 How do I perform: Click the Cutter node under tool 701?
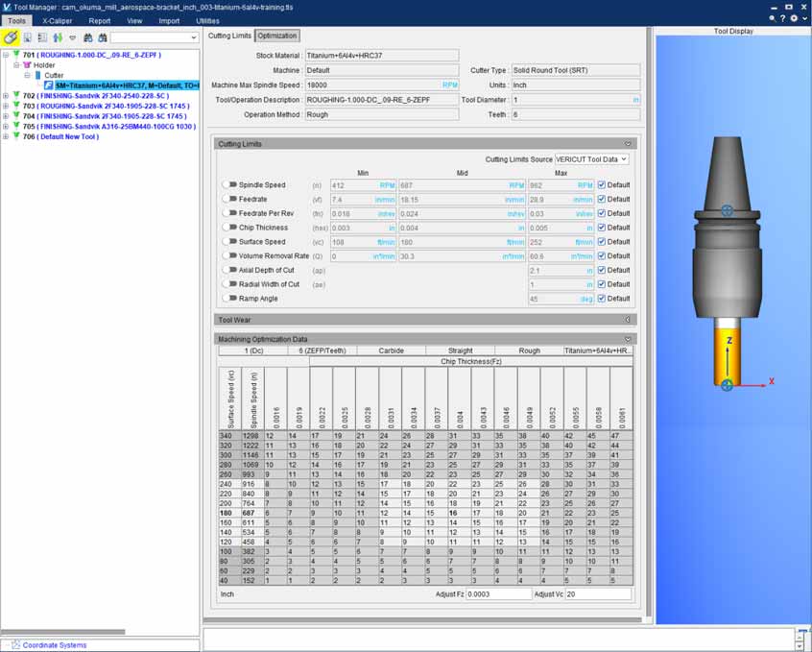tap(53, 75)
